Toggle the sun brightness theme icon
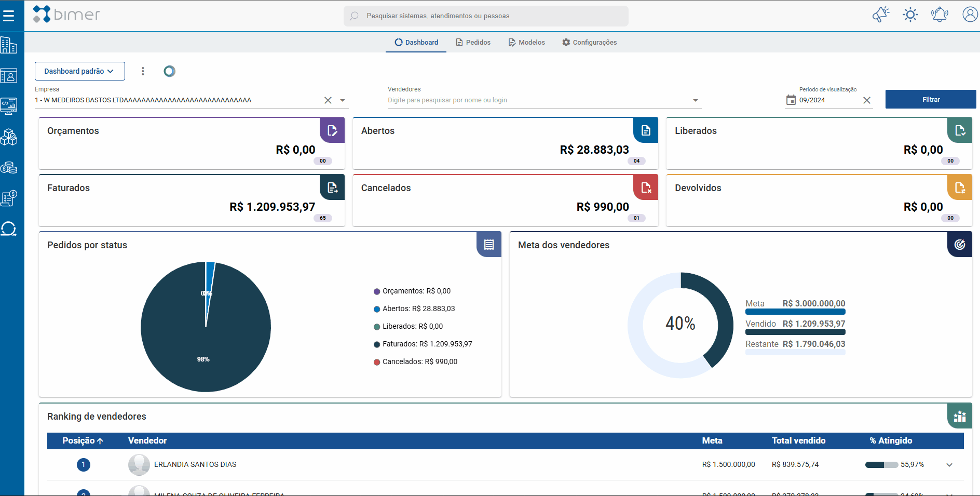The height and width of the screenshot is (496, 980). [x=910, y=15]
